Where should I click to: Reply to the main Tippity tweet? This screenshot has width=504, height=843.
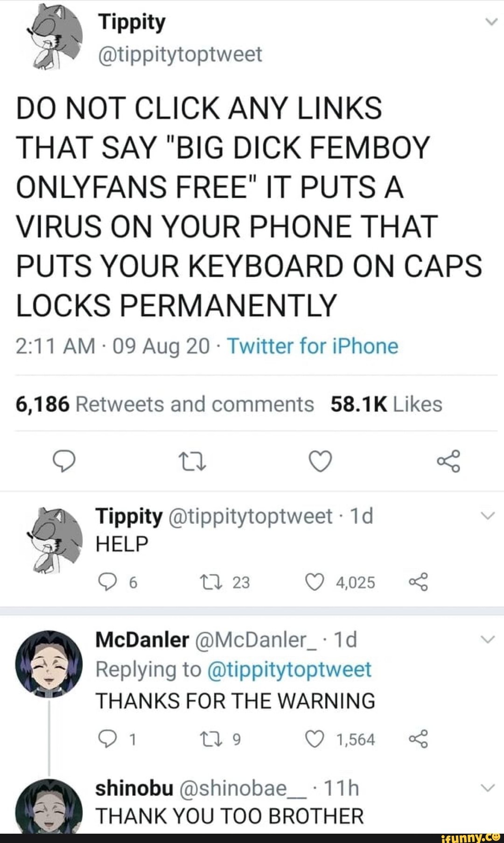[63, 461]
